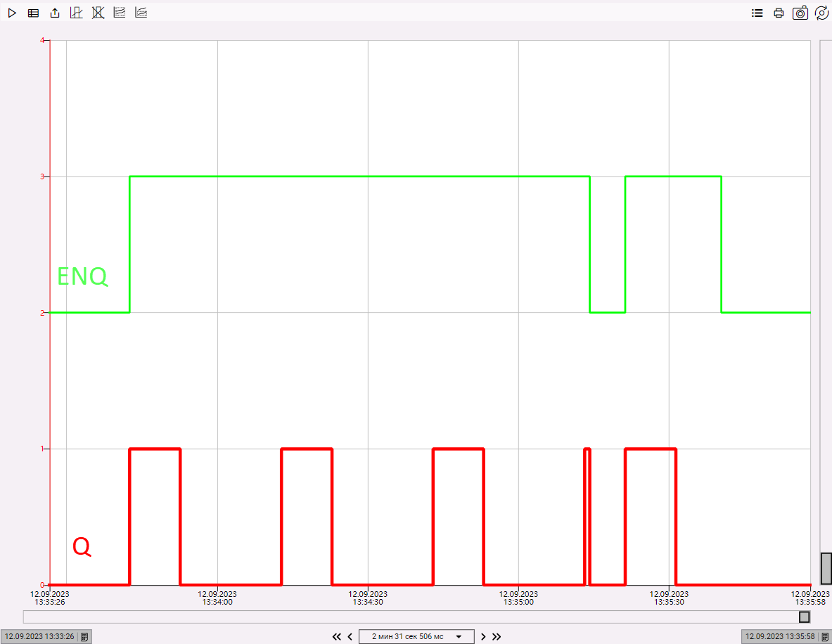
Task: Jump to earliest data with double left arrows
Action: pos(336,636)
